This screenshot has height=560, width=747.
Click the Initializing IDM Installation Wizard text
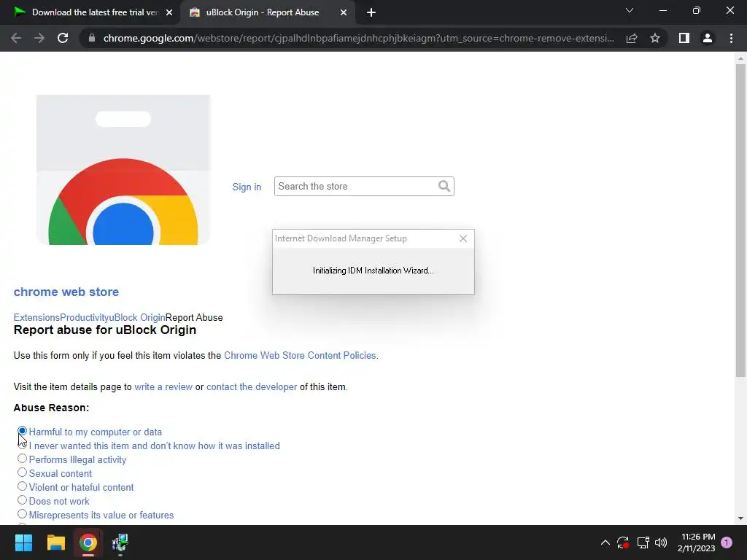pos(373,271)
